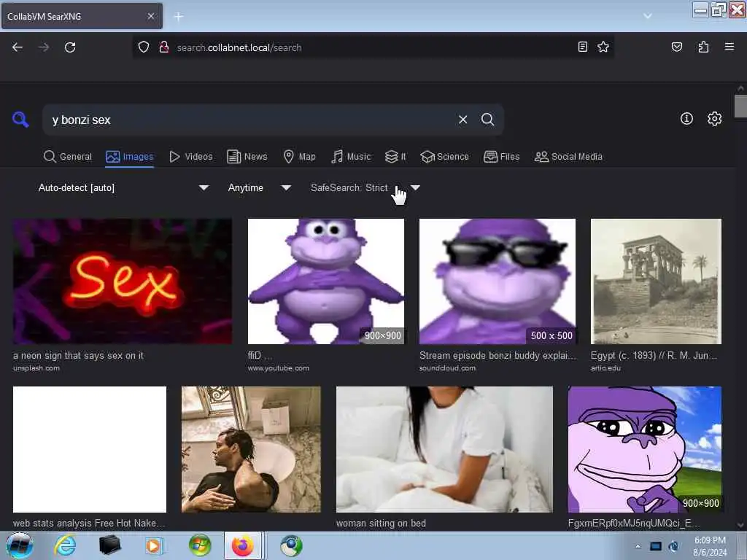Open the Egypt 1893 photo thumbnail
The height and width of the screenshot is (560, 747).
pyautogui.click(x=656, y=281)
